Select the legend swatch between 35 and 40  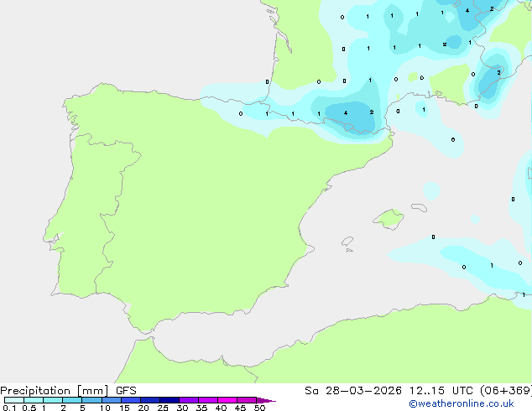[x=208, y=400]
